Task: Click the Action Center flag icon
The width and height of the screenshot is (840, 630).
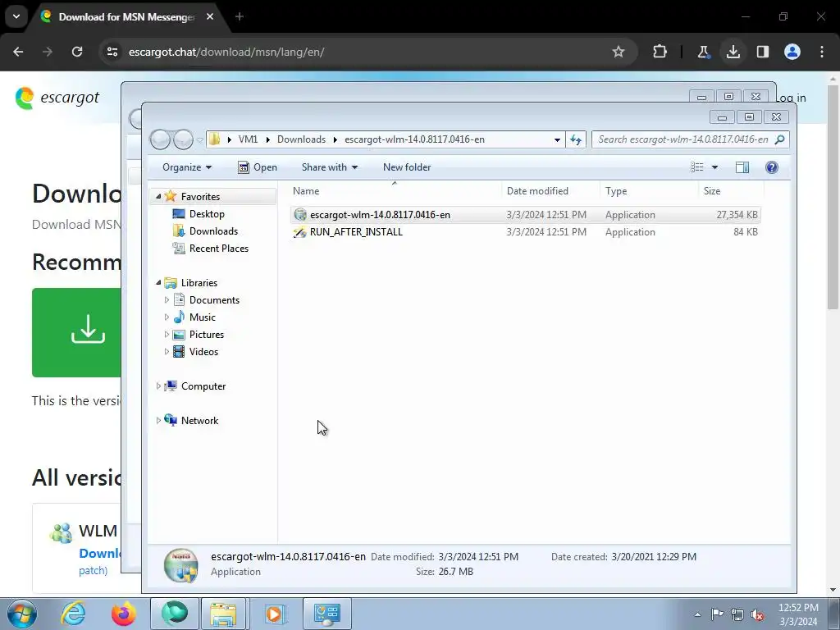Action: 717,614
